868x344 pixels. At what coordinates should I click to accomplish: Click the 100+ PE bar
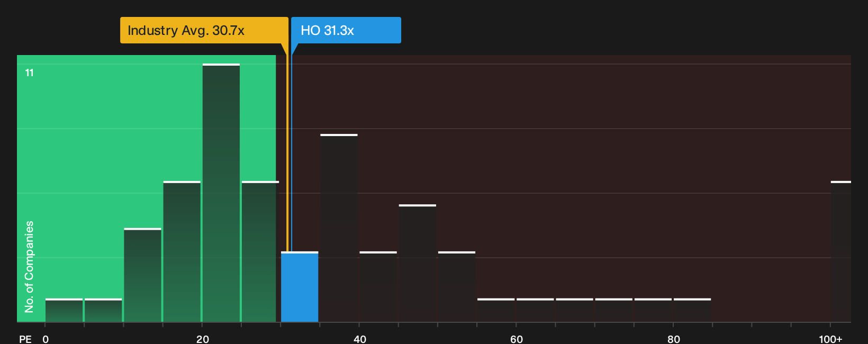(841, 252)
